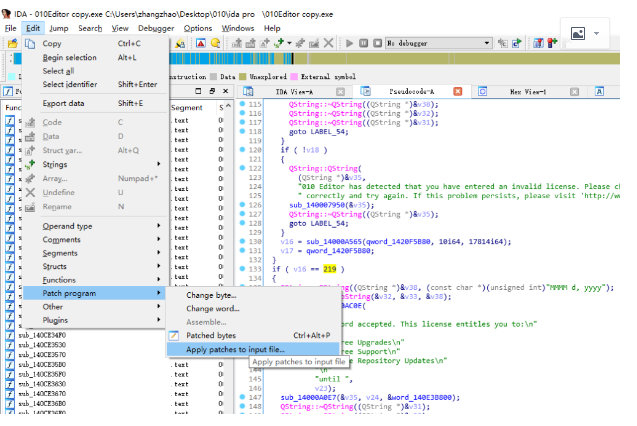Image resolution: width=637 pixels, height=426 pixels.
Task: Click the greyed Code conversion toolbar icon
Action: [x=237, y=43]
